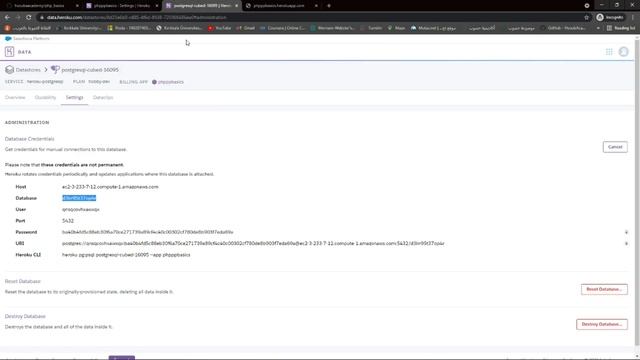Image resolution: width=640 pixels, height=360 pixels.
Task: Switch to the Overview tab
Action: click(x=15, y=98)
